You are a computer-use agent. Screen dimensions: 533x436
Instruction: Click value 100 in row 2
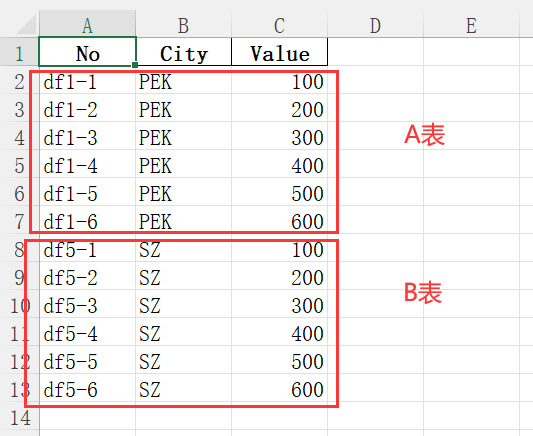(x=280, y=80)
